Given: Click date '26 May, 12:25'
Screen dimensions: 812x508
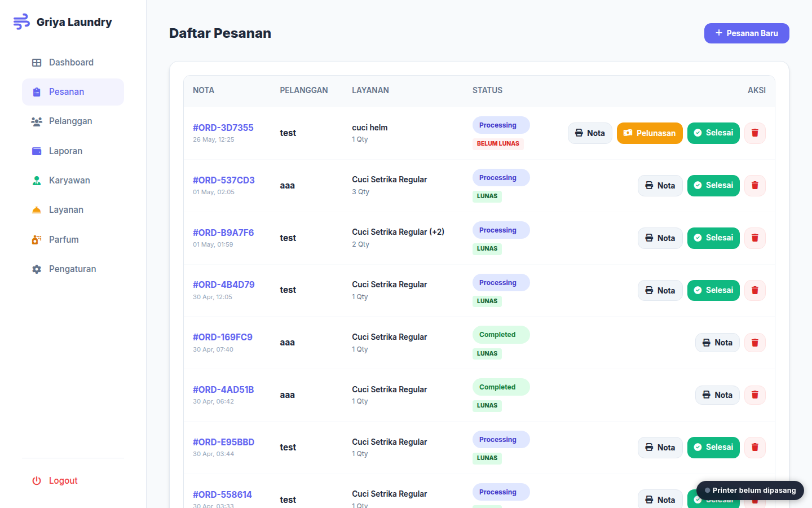Looking at the screenshot, I should [214, 139].
